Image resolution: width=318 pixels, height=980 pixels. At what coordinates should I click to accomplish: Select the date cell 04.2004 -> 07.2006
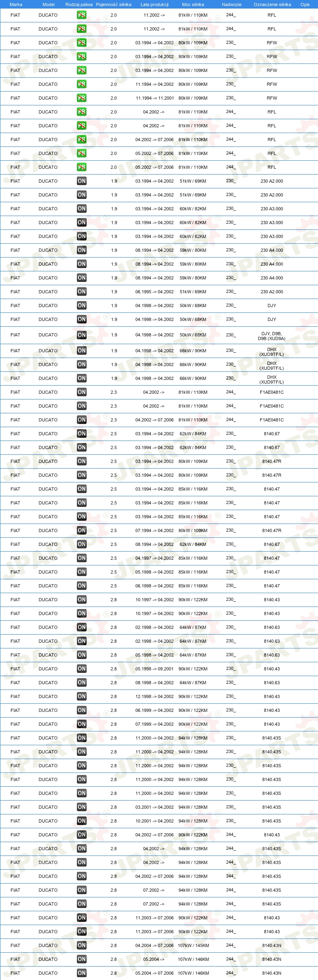pyautogui.click(x=155, y=945)
